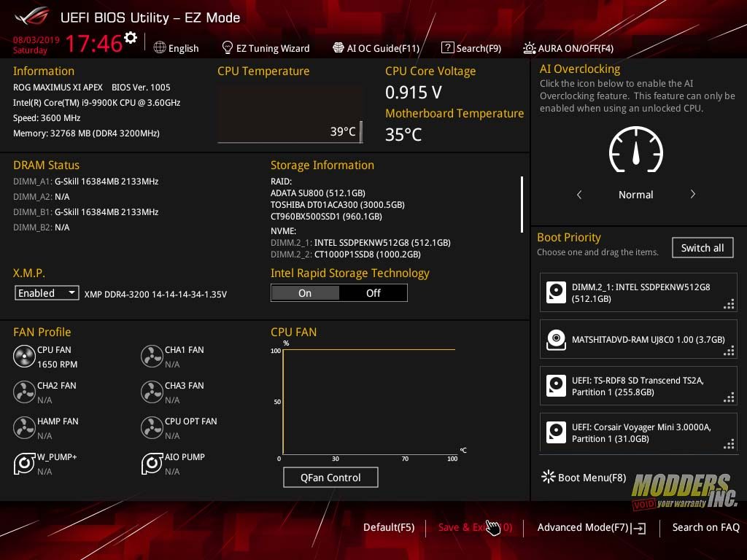Viewport: 747px width, 560px height.
Task: Click the AI Overclocking gauge icon
Action: point(636,149)
